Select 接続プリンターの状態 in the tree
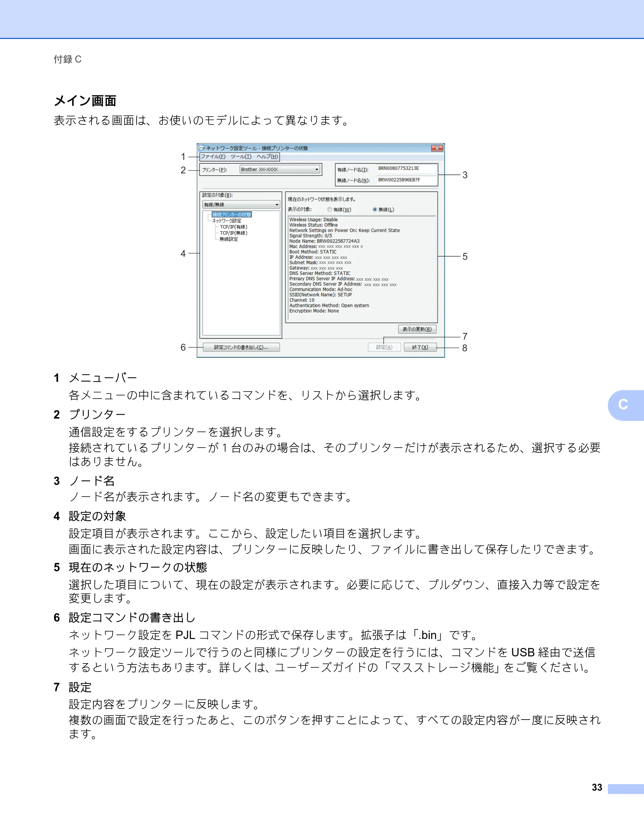 tap(232, 215)
